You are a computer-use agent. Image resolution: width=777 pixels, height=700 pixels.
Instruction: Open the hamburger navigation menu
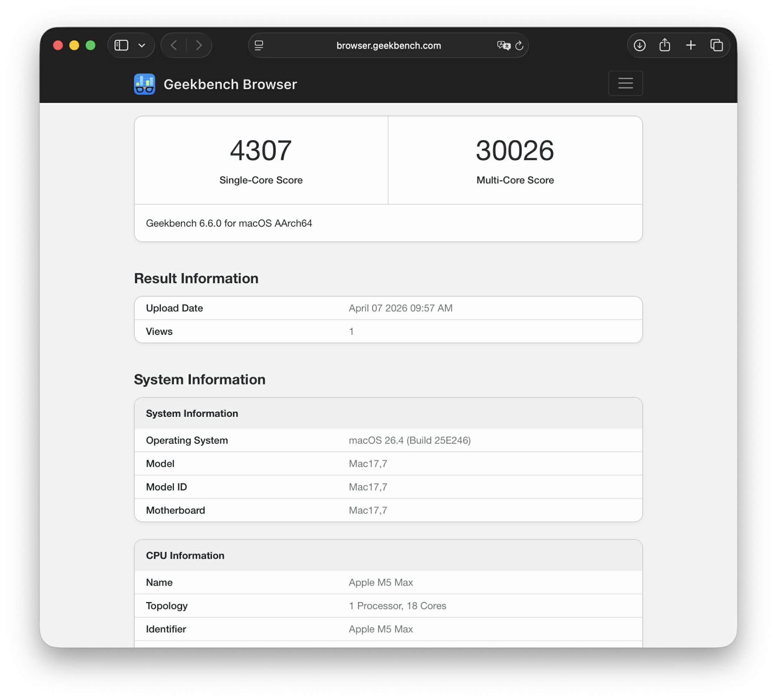[x=625, y=83]
